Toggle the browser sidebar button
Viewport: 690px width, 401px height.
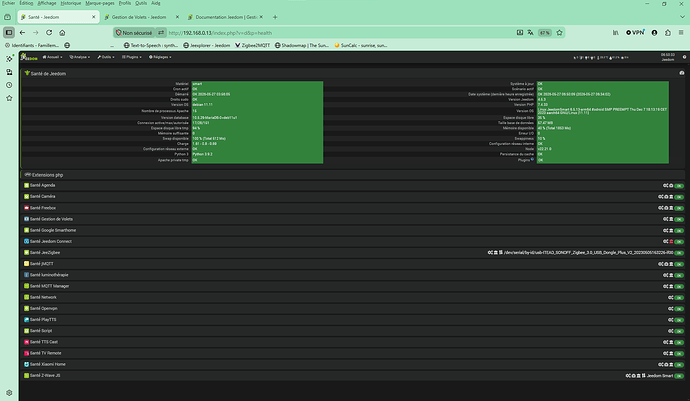click(9, 33)
